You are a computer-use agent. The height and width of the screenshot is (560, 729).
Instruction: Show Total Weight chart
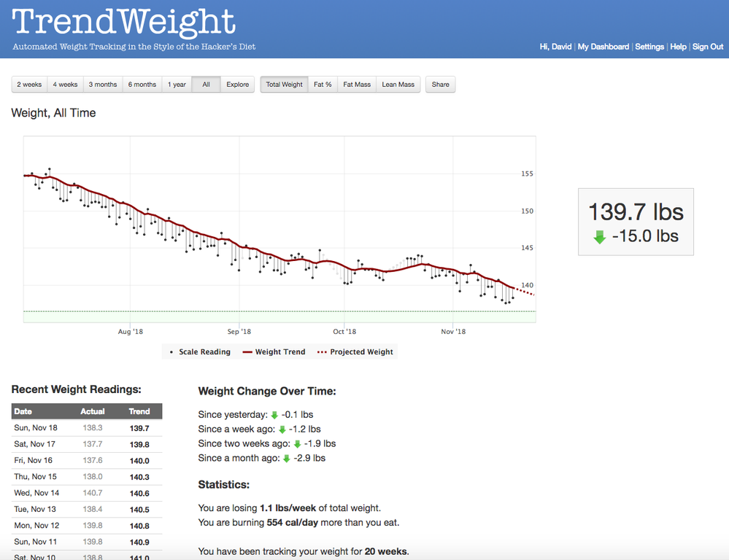point(284,85)
